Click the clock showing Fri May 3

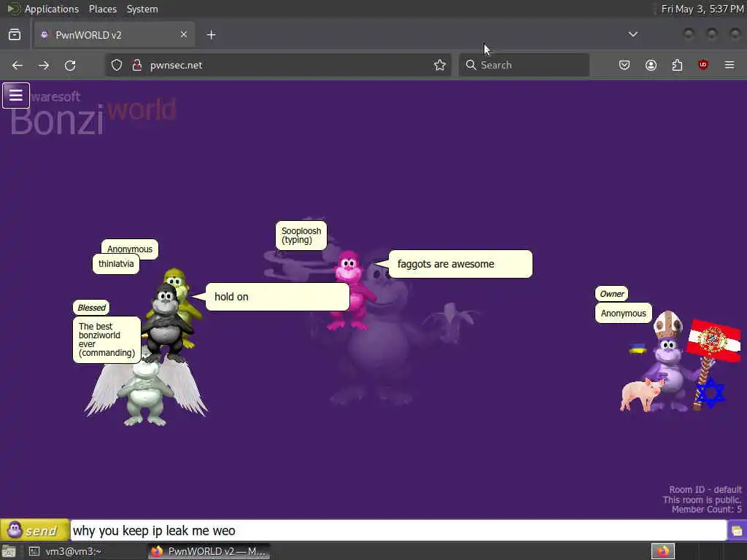703,9
